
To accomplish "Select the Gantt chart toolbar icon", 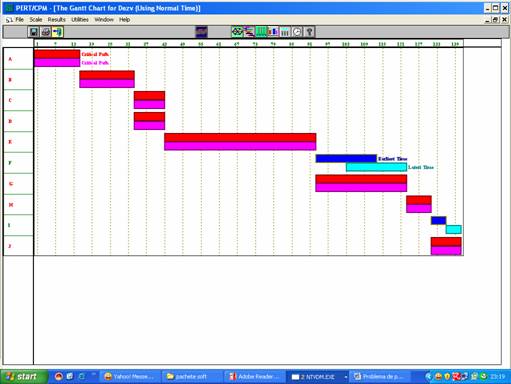I will tap(249, 32).
